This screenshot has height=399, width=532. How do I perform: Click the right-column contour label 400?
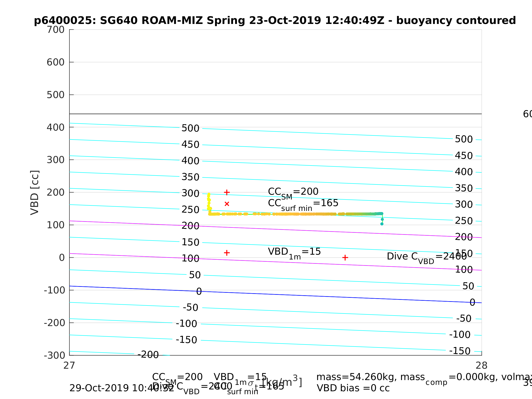click(x=464, y=172)
